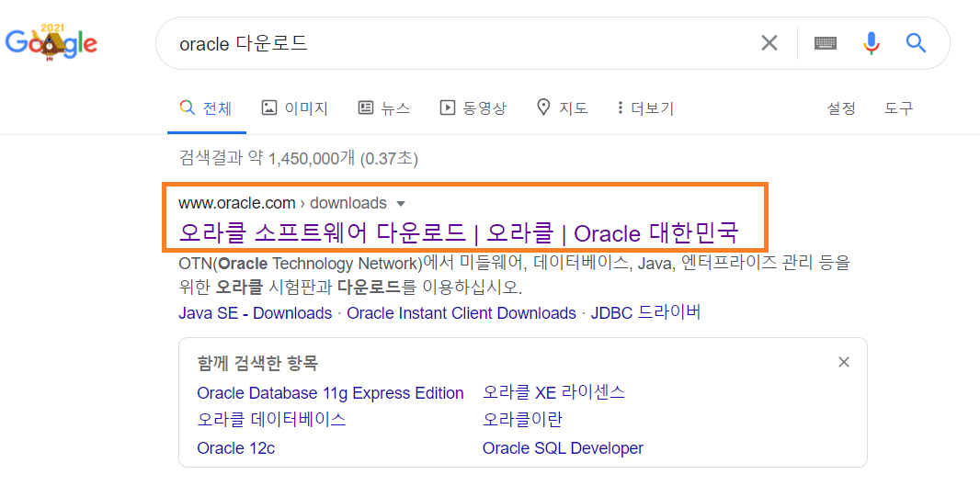Click the 함께 검색한 항목 heading
The image size is (980, 497).
257,362
